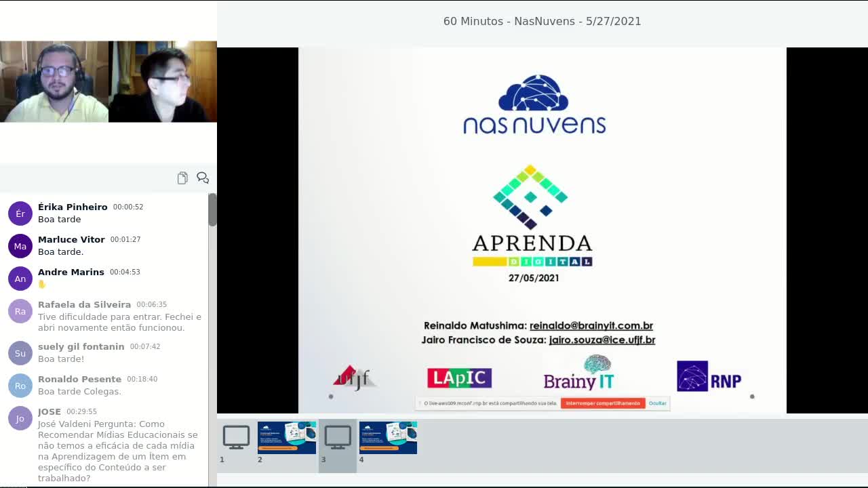Click the message starting 'Tive dificuldade para entrar'
This screenshot has width=868, height=488.
[119, 322]
